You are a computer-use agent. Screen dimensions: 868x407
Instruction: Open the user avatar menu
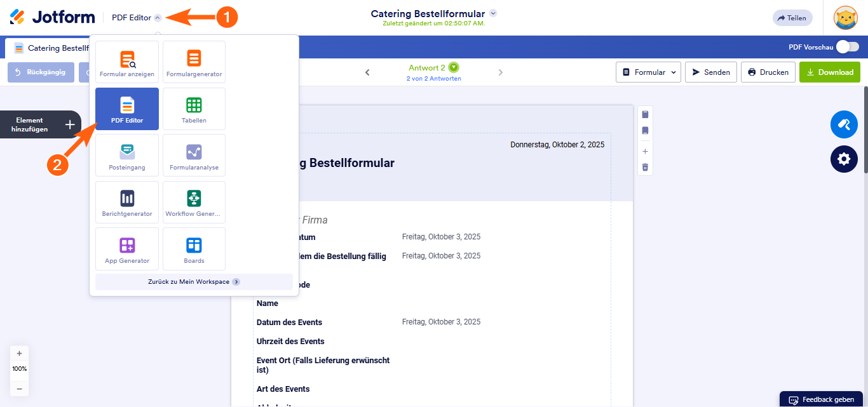tap(846, 18)
